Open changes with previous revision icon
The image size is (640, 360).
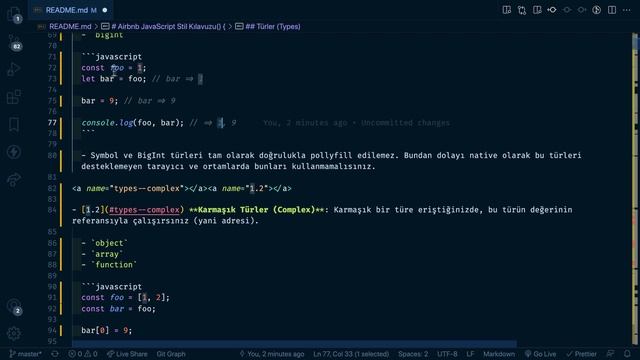pos(552,10)
